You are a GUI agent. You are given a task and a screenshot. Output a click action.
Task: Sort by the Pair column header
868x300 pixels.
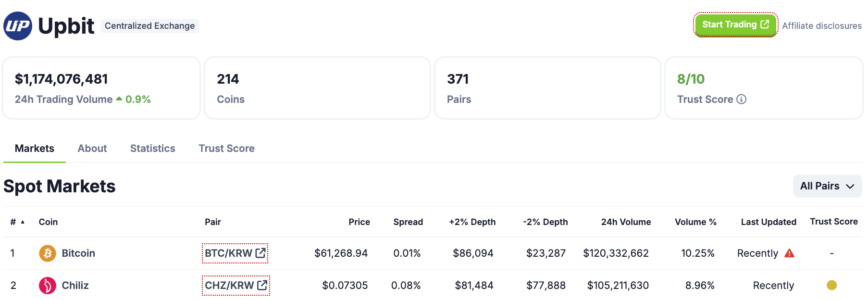click(x=213, y=222)
